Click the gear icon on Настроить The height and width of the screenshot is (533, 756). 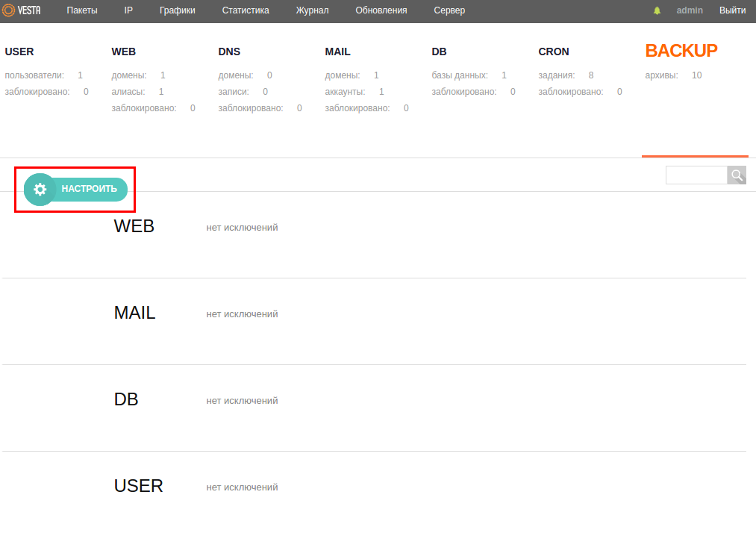tap(40, 189)
